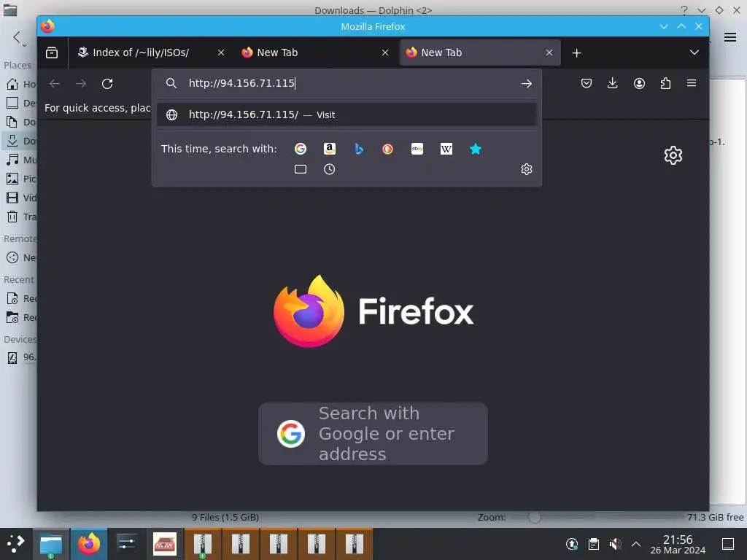
Task: Expand hidden system tray icons arrow
Action: 636,544
